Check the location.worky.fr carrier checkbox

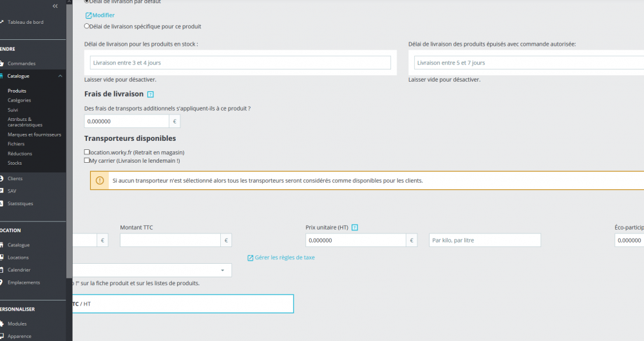[x=87, y=152]
